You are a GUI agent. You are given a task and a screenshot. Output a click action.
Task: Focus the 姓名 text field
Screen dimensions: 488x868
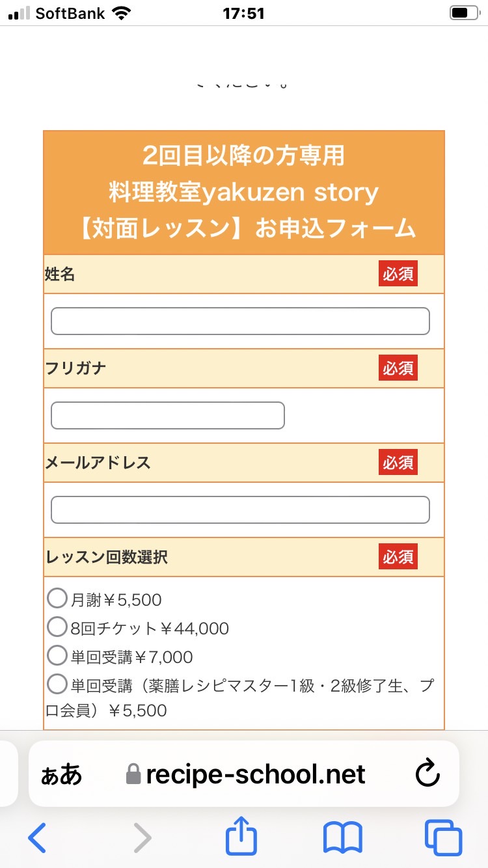tap(240, 321)
